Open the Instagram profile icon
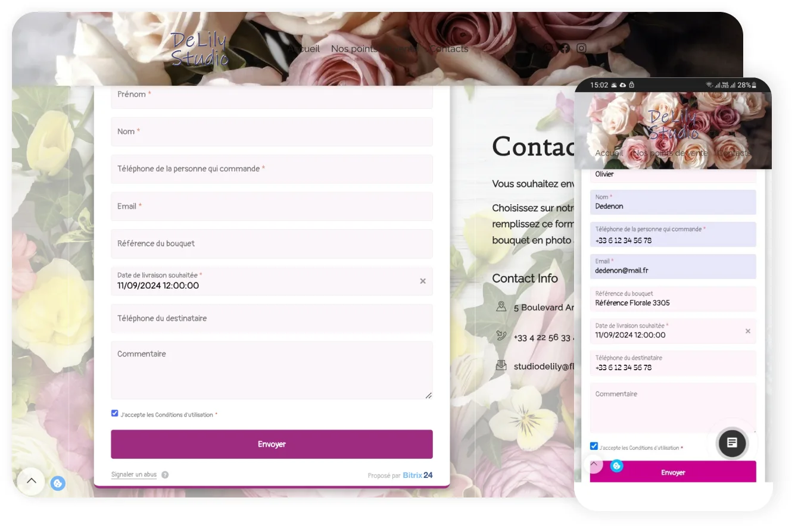This screenshot has width=798, height=532. pyautogui.click(x=581, y=48)
